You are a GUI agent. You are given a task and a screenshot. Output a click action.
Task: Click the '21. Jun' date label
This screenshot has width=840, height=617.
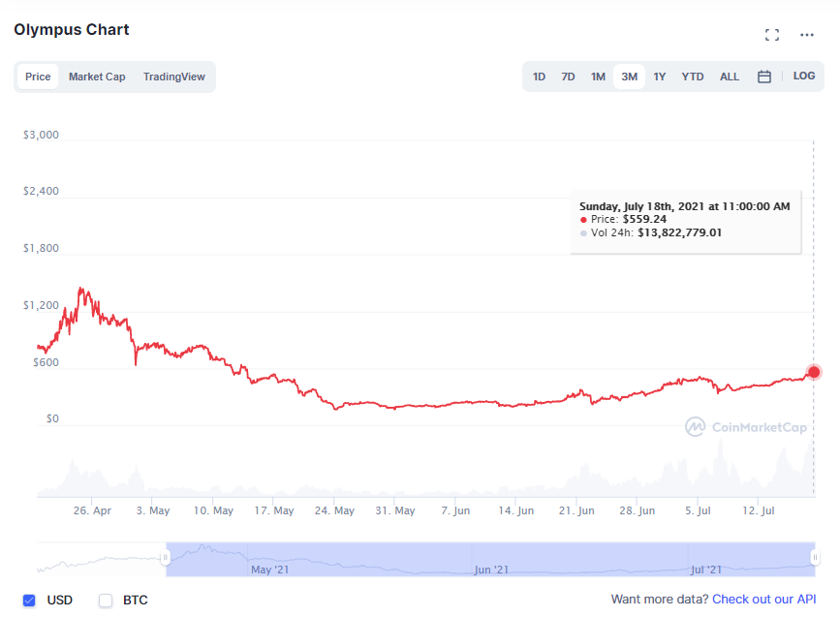pyautogui.click(x=576, y=511)
